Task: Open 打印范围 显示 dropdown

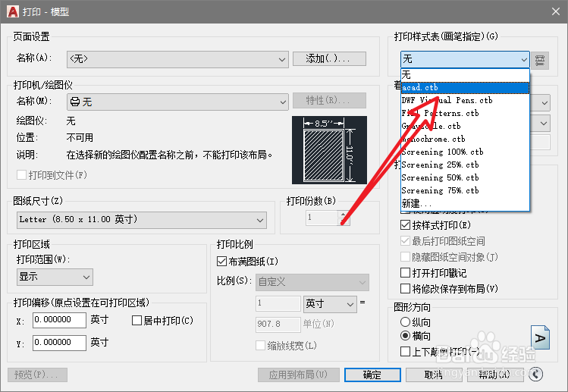Action: point(55,278)
